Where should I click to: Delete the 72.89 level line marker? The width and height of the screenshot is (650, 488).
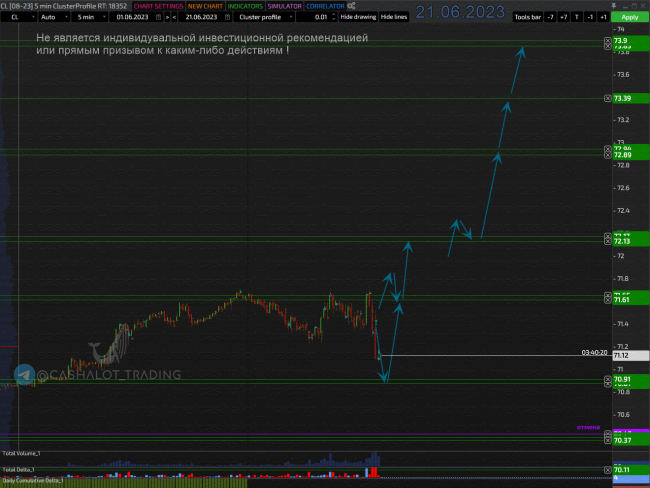pyautogui.click(x=607, y=155)
